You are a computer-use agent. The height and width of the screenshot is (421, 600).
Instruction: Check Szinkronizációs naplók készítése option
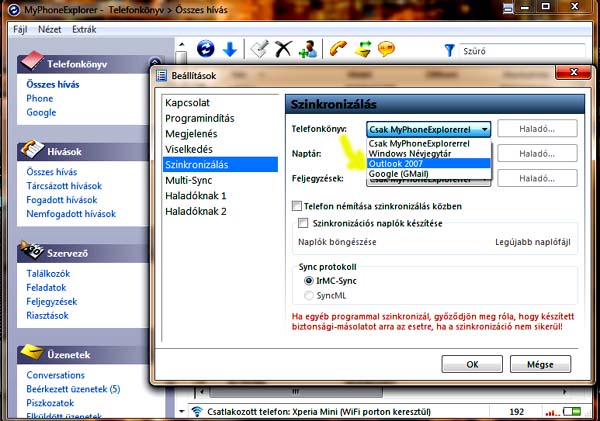coord(303,223)
